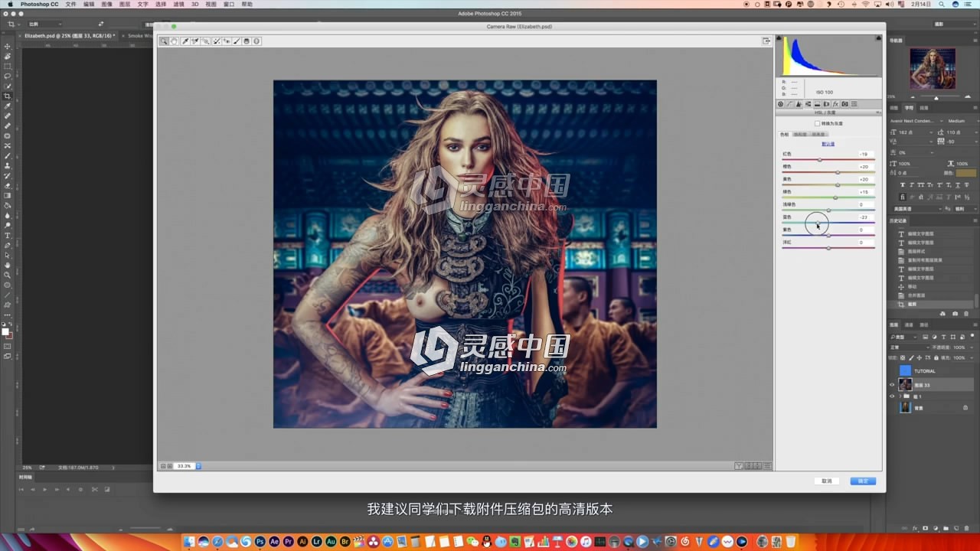Zoom out using minus button beside 33.3%
This screenshot has height=551, width=980.
click(x=162, y=465)
